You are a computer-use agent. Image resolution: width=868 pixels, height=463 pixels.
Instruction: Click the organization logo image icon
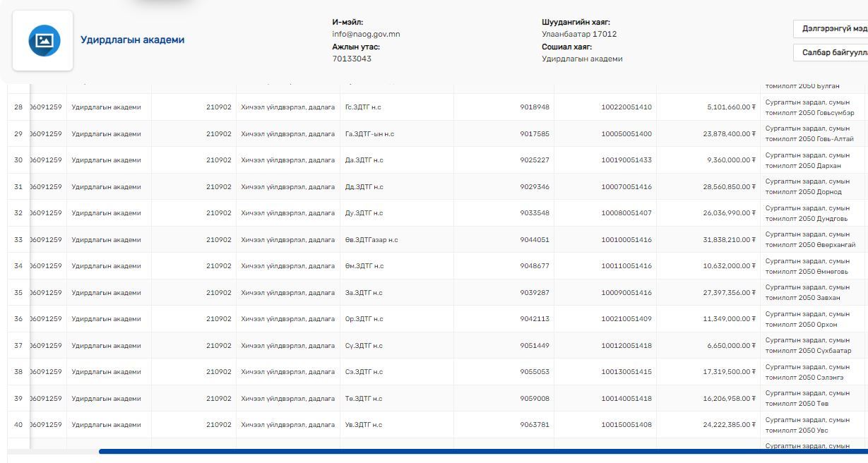tap(44, 41)
